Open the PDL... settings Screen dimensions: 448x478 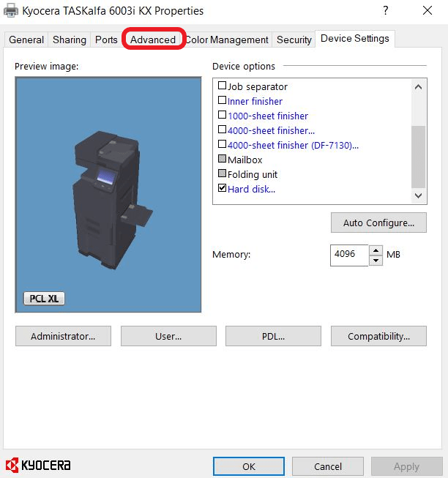point(273,336)
